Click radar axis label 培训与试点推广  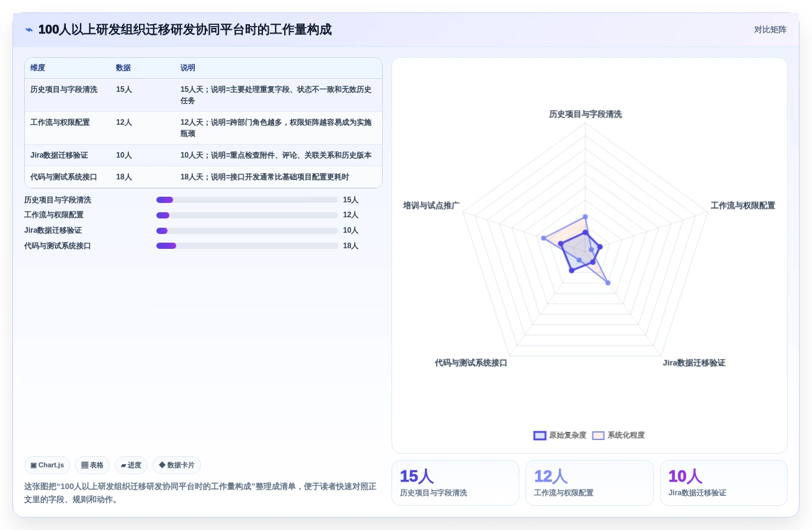(x=431, y=205)
